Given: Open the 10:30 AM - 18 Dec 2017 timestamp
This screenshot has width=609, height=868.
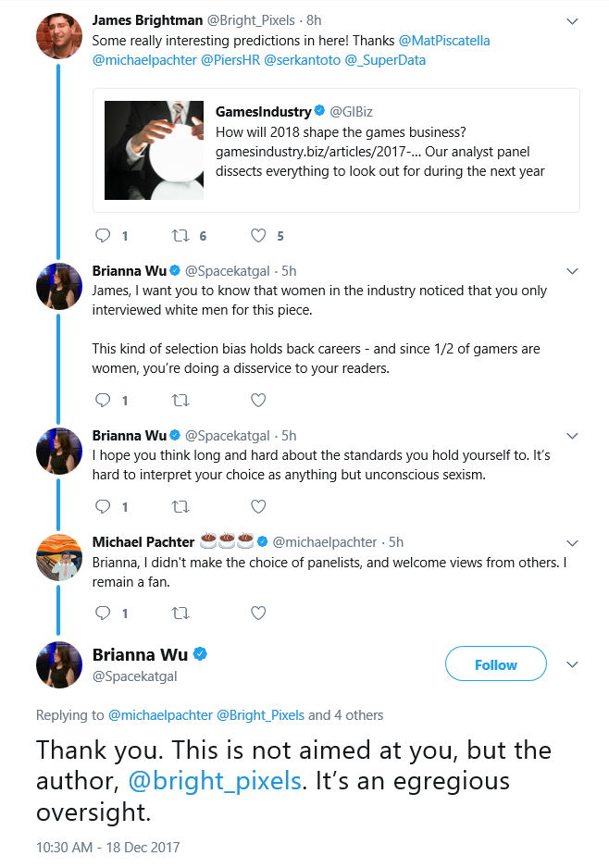Looking at the screenshot, I should 108,847.
